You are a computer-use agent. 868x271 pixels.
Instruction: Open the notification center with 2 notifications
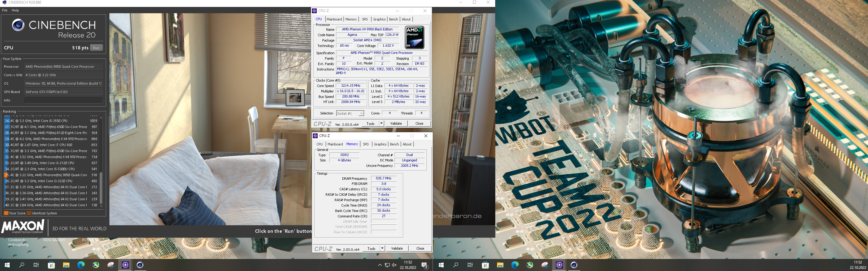[x=425, y=265]
